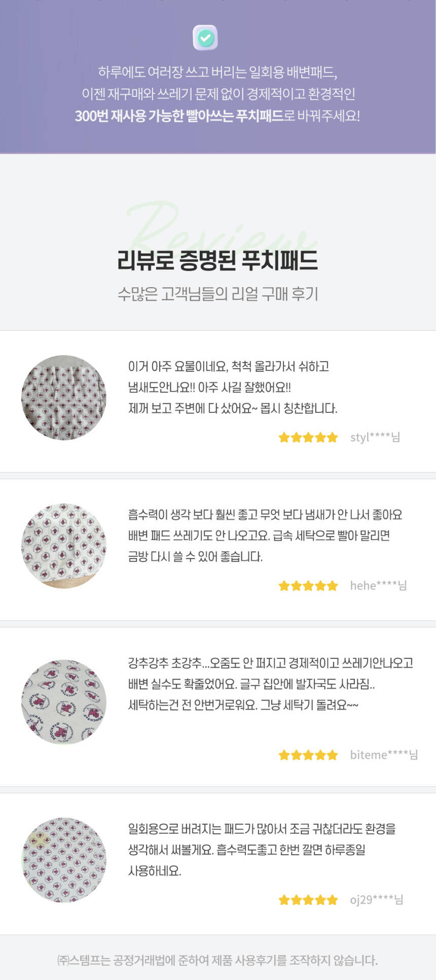Viewport: 436px width, 980px height.
Task: Click the review starting 강추강추 초강추
Action: tap(270, 684)
